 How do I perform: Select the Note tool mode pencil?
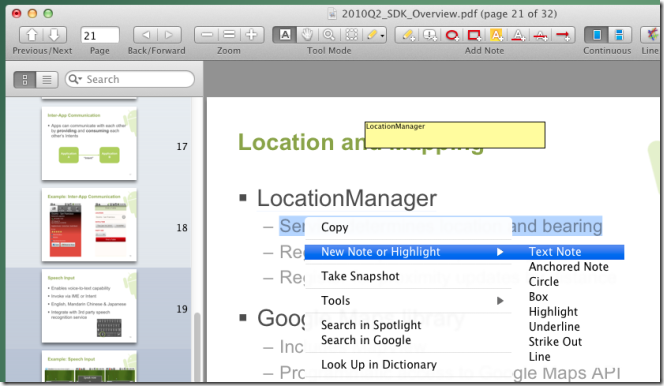click(x=371, y=35)
